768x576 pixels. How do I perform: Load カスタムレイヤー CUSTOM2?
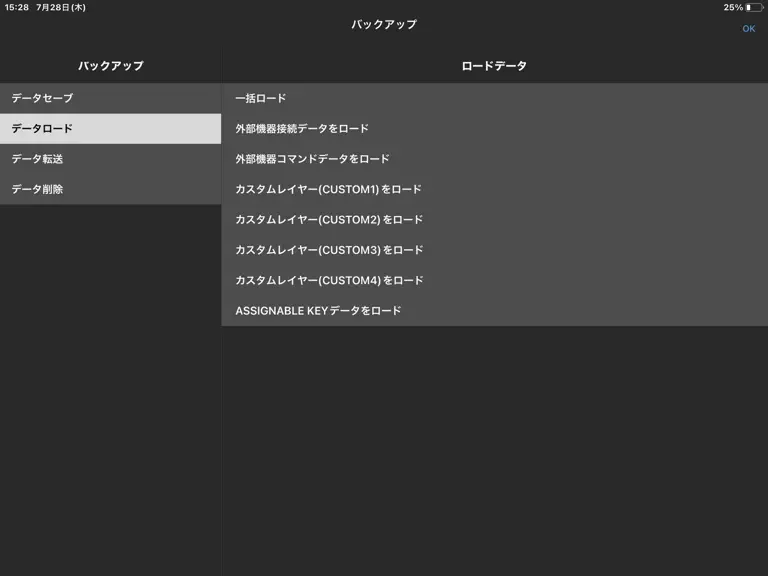pos(495,220)
